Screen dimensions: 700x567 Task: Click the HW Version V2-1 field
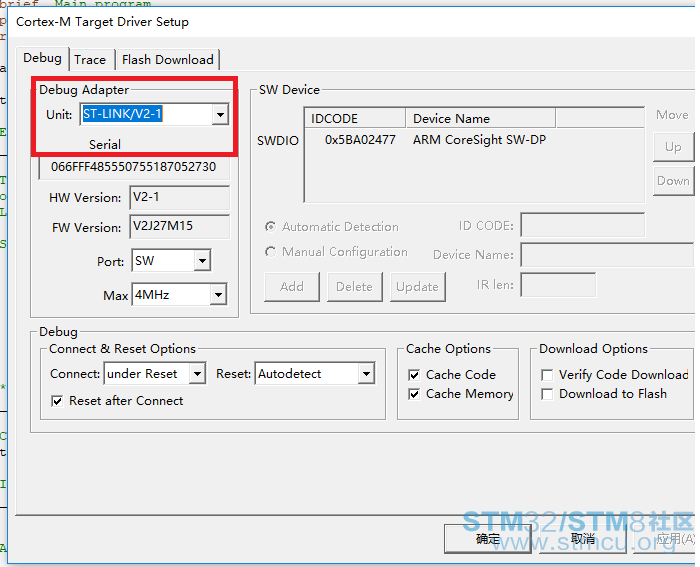[x=179, y=197]
